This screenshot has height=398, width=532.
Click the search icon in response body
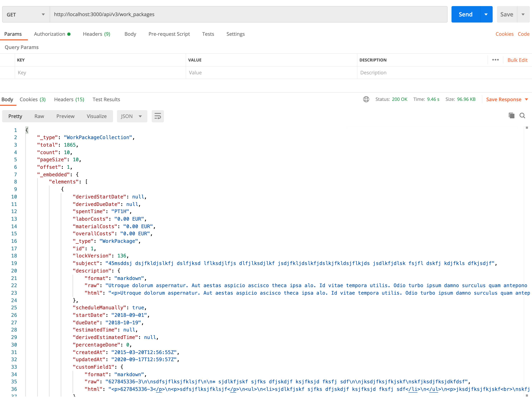pyautogui.click(x=522, y=116)
